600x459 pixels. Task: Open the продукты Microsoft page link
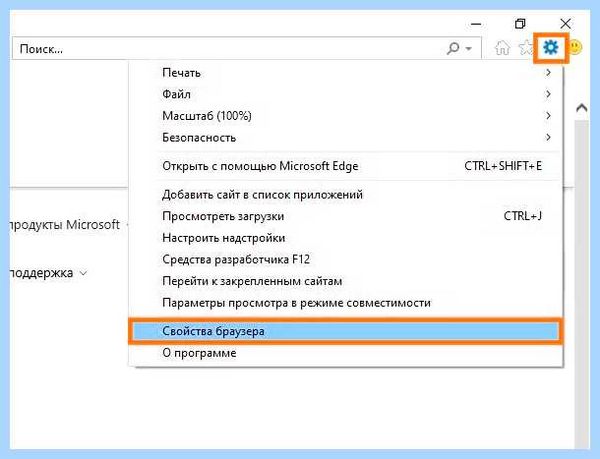tap(65, 225)
